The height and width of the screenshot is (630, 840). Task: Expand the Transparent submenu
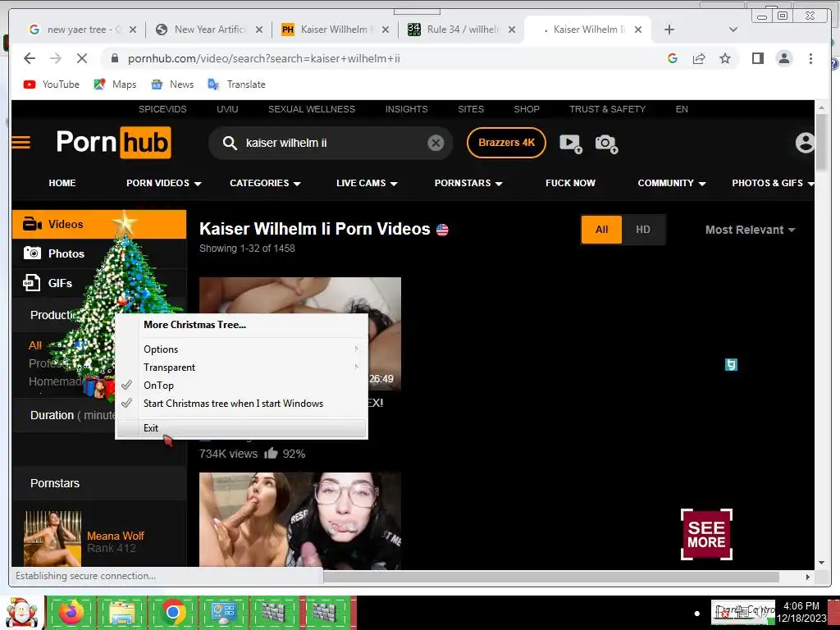point(241,367)
